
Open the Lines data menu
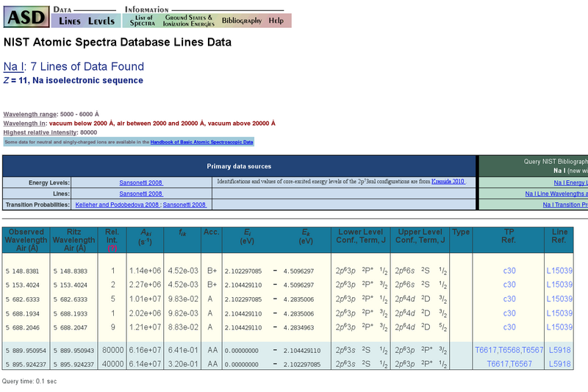coord(70,21)
